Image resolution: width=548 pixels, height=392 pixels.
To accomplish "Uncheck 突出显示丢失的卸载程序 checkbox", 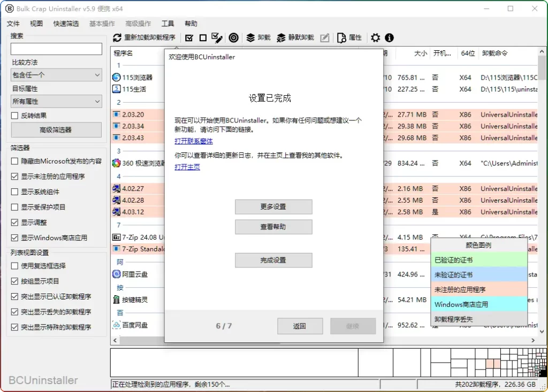I will point(14,312).
